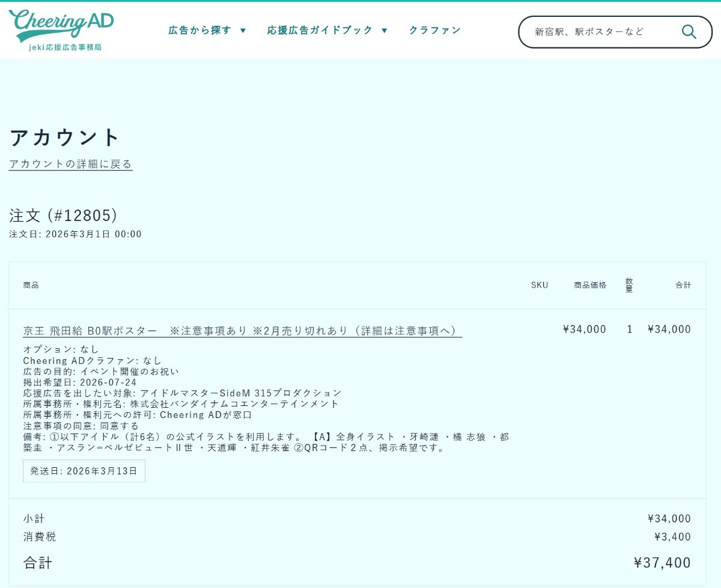Open the 応援広告ガイドブック menu

point(320,30)
